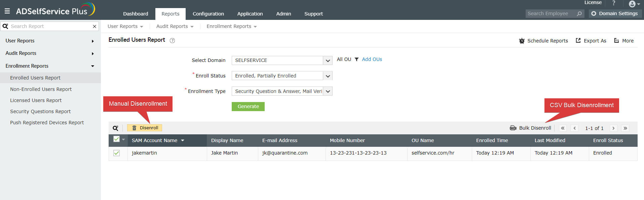Image resolution: width=644 pixels, height=200 pixels.
Task: Go to the Admin tab
Action: [283, 14]
